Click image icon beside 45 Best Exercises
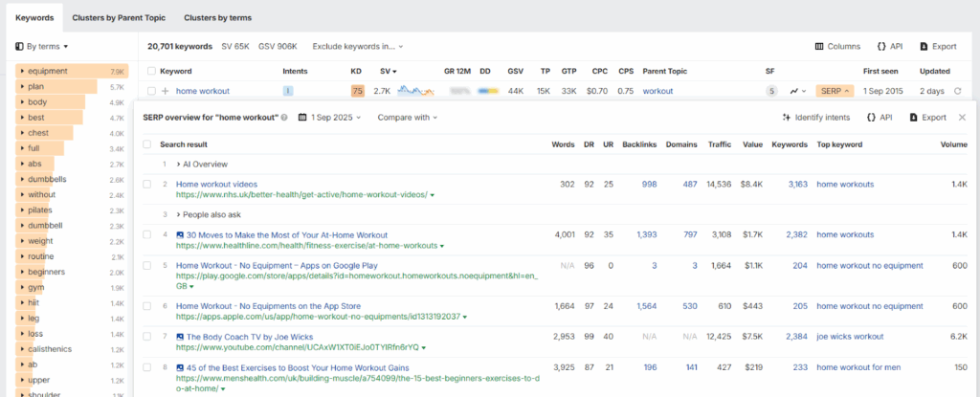980x397 pixels. (x=180, y=367)
